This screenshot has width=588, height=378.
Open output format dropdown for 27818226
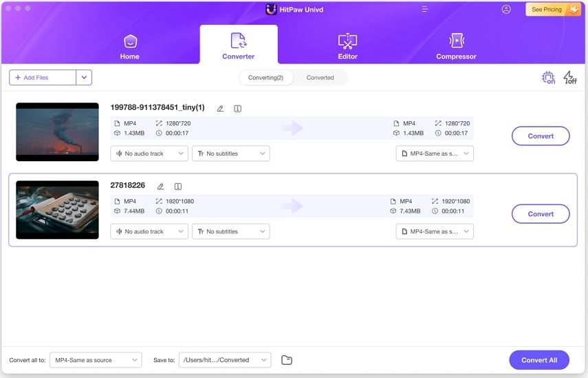[435, 231]
